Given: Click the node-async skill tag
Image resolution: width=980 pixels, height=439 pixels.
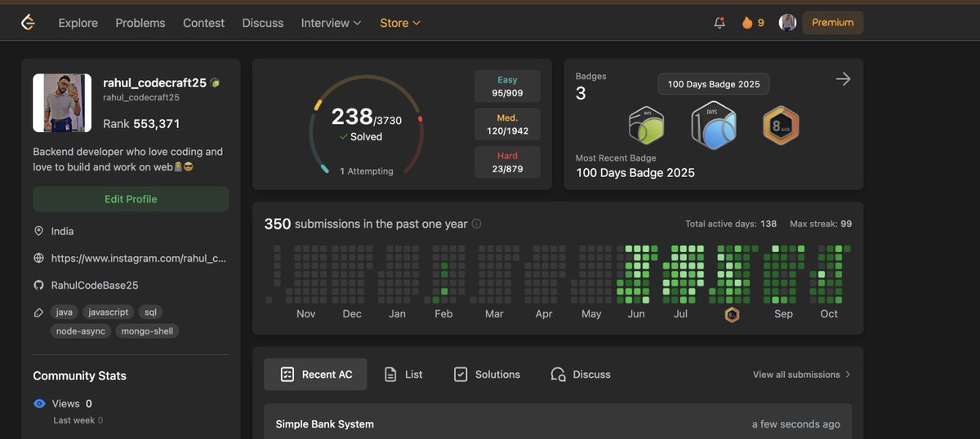Looking at the screenshot, I should click(x=81, y=331).
